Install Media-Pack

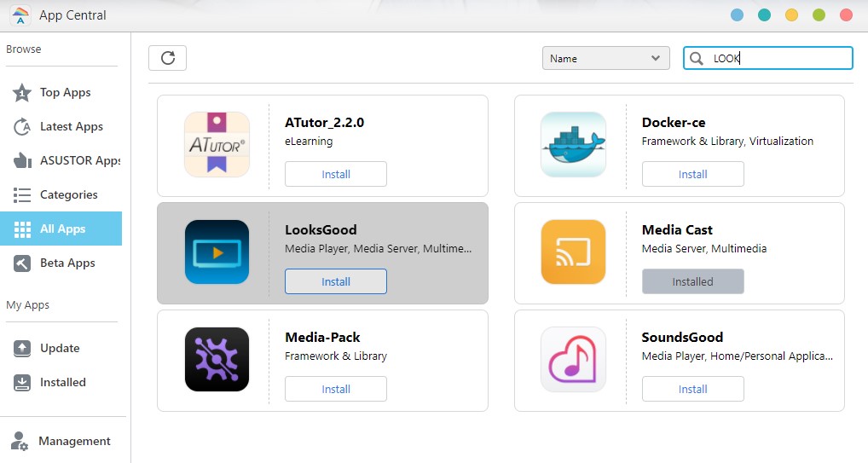(x=336, y=390)
